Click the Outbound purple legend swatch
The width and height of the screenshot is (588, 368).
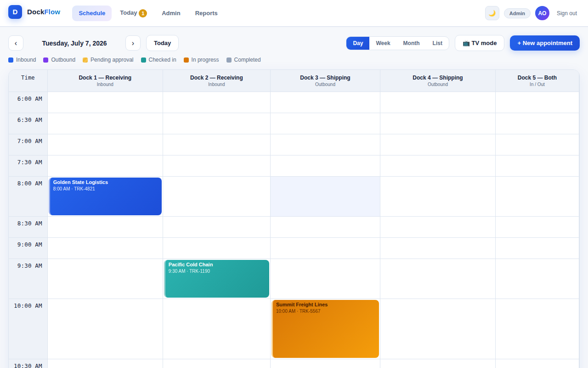pos(46,60)
